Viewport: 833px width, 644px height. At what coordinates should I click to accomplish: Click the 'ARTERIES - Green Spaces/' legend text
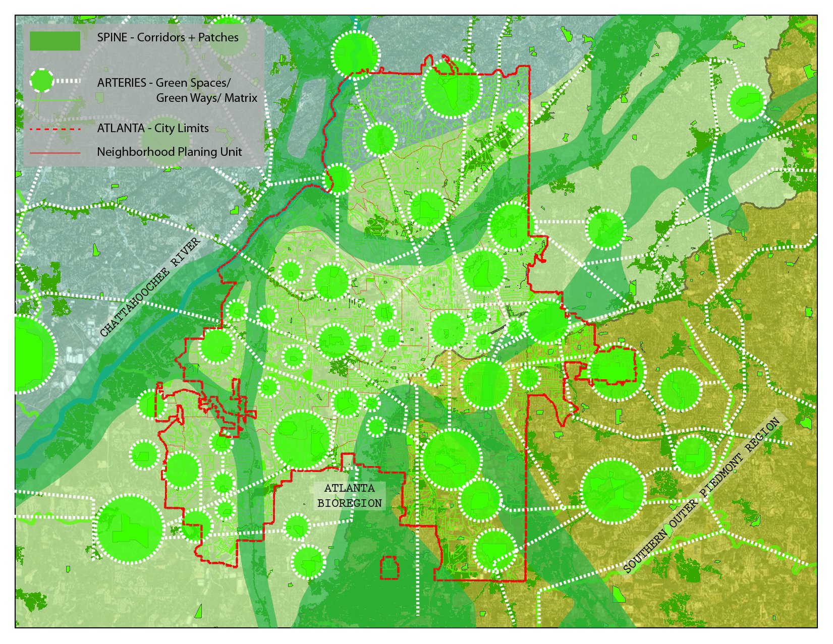pos(163,83)
